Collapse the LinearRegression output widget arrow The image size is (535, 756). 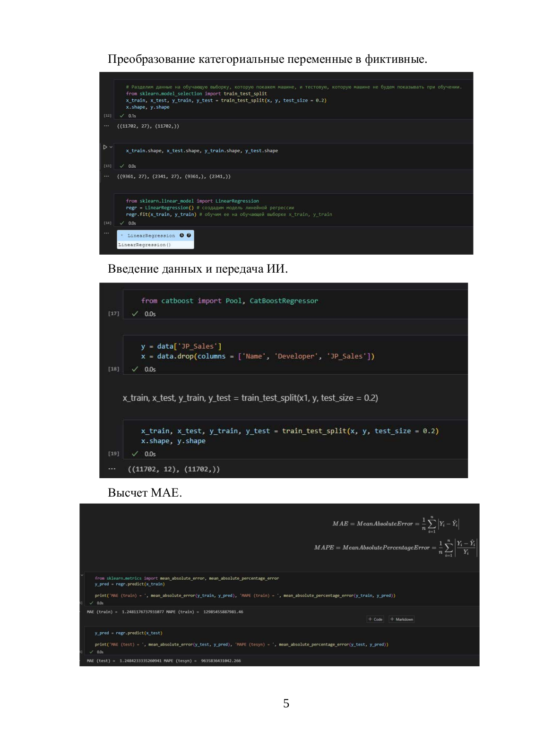pyautogui.click(x=122, y=235)
